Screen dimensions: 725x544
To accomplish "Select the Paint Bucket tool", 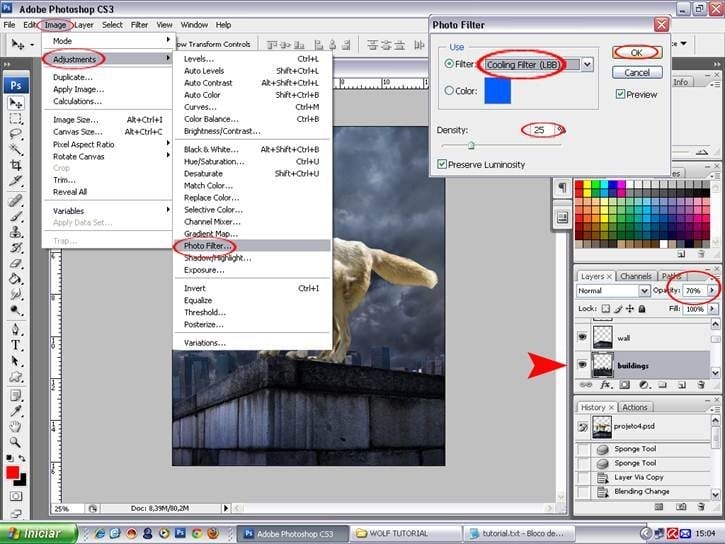I will tap(16, 279).
